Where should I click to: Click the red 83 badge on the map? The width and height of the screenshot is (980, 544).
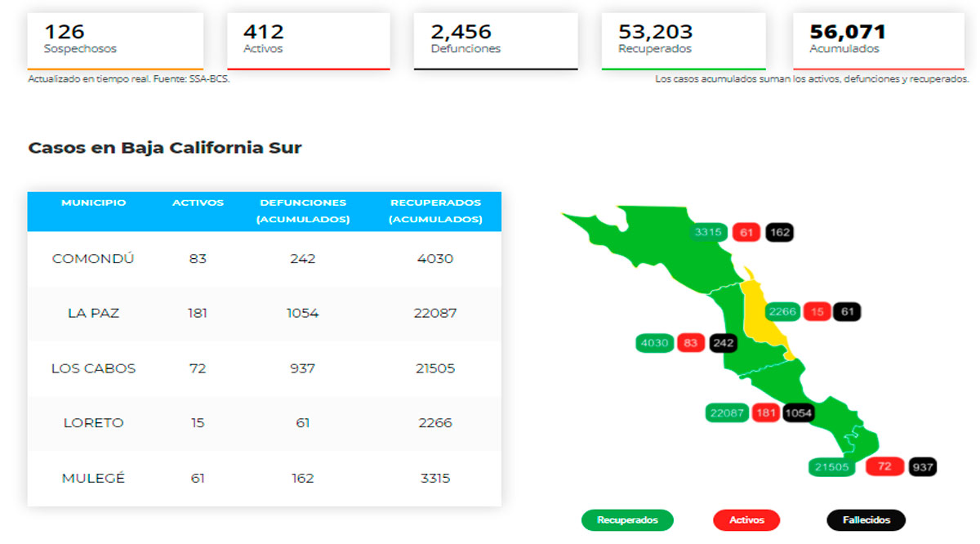[x=691, y=343]
